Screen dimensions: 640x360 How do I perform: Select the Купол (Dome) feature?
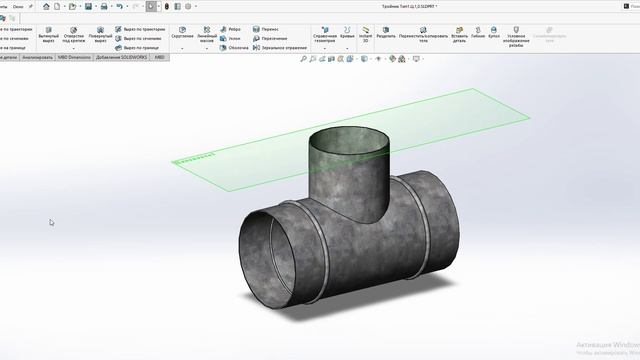(494, 33)
